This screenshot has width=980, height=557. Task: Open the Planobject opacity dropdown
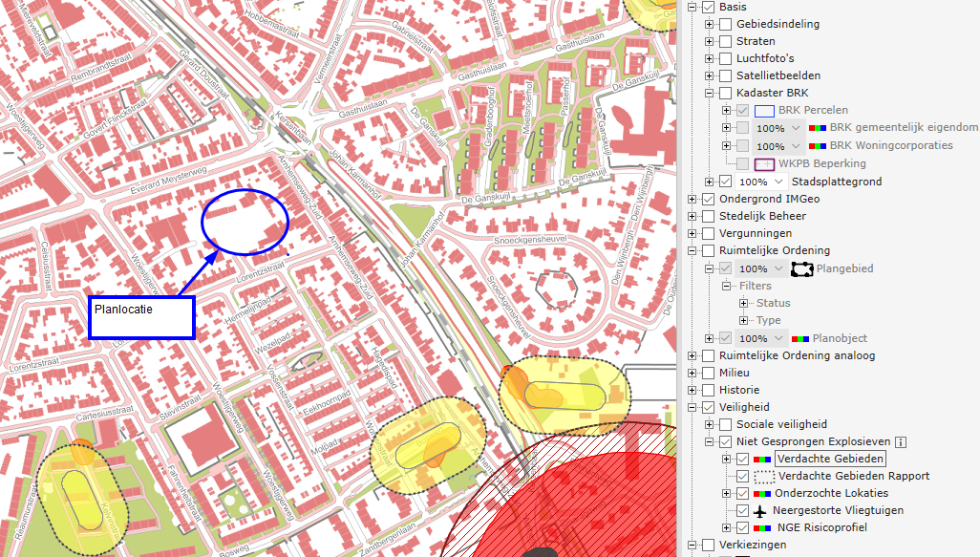coord(761,339)
